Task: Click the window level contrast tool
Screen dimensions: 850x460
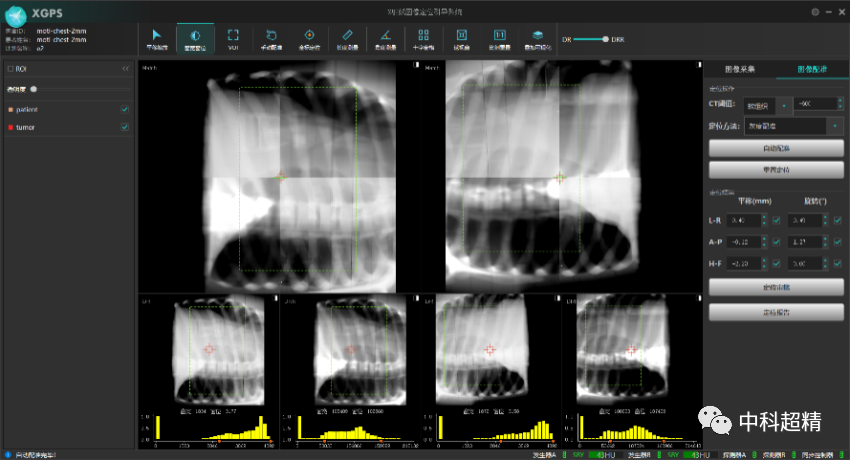Action: [x=195, y=37]
